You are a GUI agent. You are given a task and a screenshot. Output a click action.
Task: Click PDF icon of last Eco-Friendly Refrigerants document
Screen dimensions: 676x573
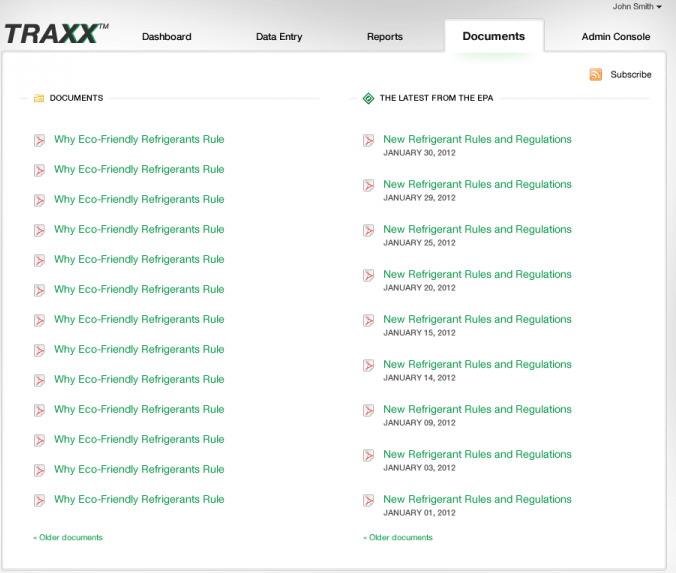pos(40,501)
